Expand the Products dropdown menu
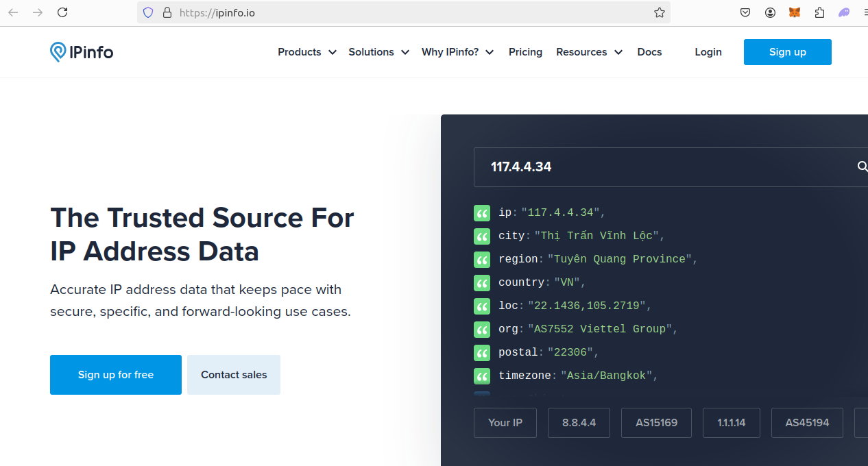868x466 pixels. coord(306,52)
